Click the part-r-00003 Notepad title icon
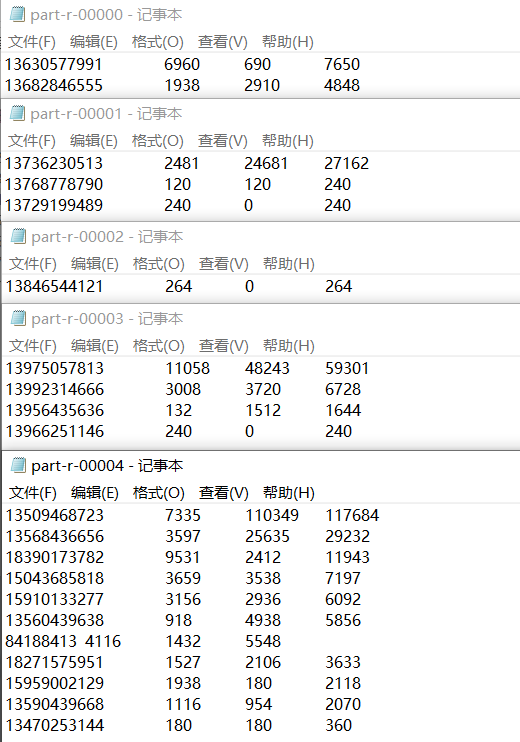The width and height of the screenshot is (520, 742). tap(18, 318)
